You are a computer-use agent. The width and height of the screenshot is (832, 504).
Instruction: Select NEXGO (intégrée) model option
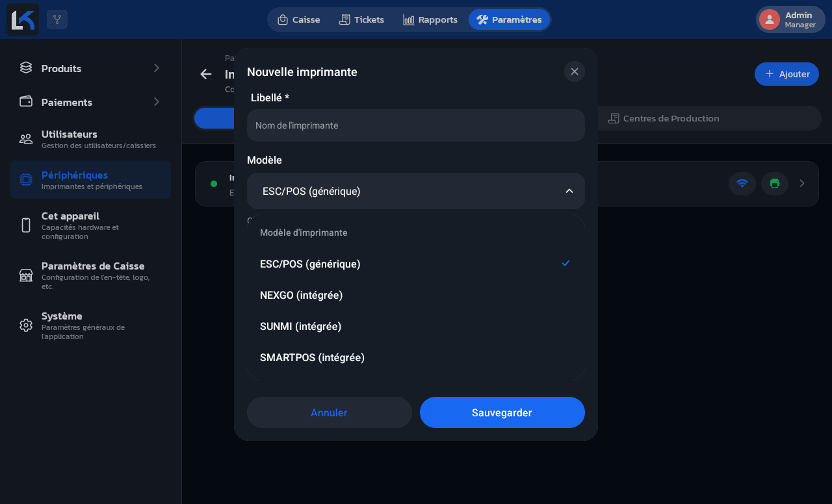[416, 295]
